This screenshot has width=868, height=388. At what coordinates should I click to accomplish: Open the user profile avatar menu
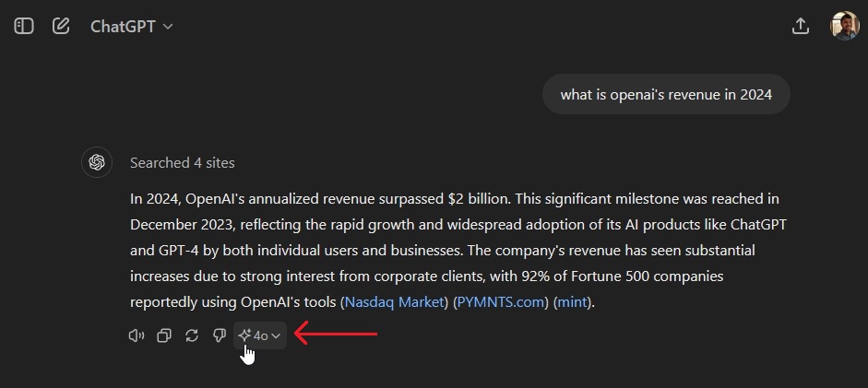[844, 26]
